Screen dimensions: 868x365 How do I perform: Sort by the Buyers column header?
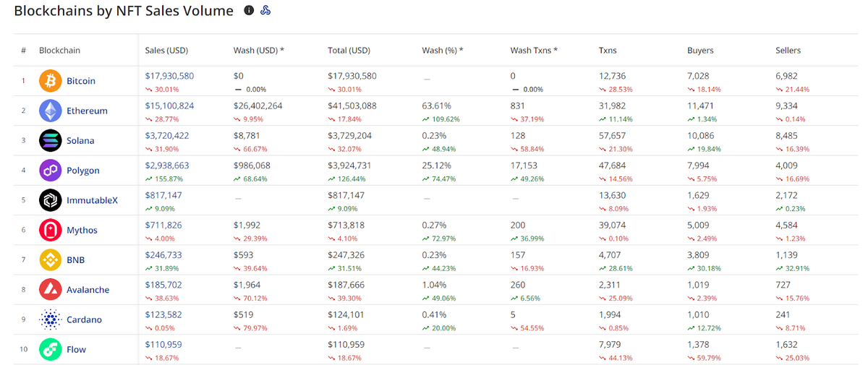click(700, 51)
